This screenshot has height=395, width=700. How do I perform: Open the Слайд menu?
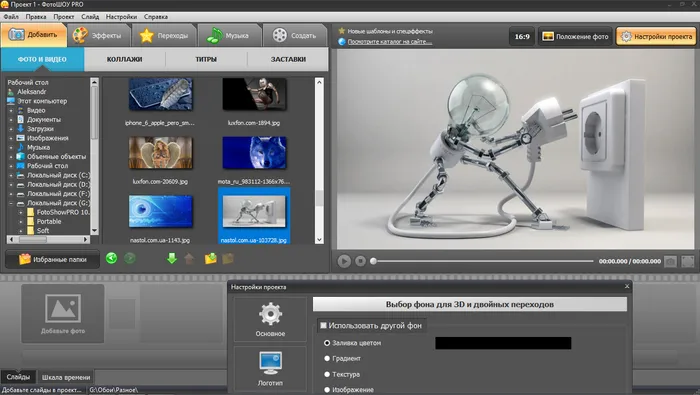tap(90, 17)
